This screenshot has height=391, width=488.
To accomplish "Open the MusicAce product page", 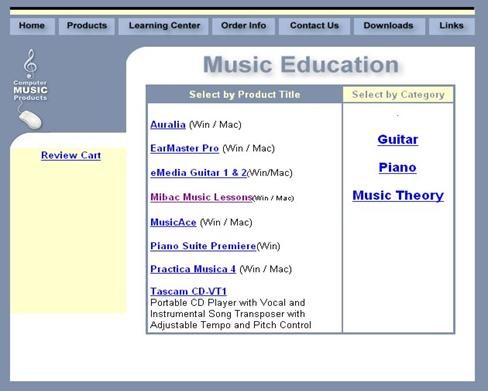I will coord(173,222).
